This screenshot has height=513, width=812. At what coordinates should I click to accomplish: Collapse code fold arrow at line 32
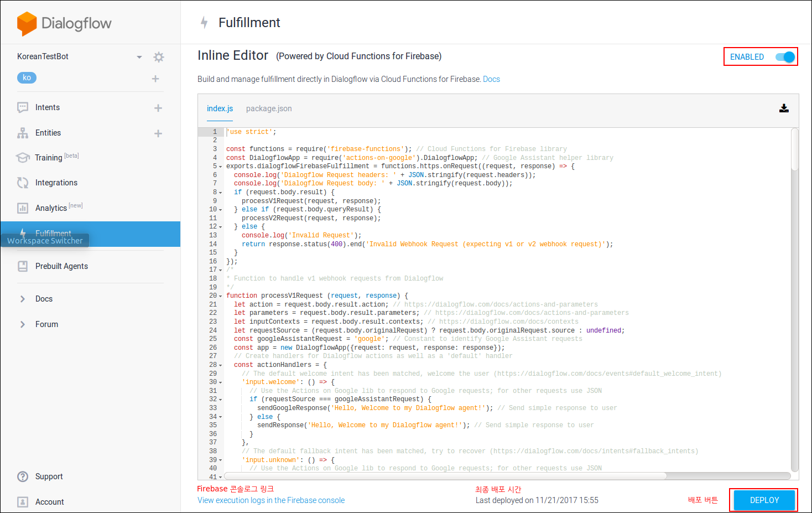(x=221, y=400)
